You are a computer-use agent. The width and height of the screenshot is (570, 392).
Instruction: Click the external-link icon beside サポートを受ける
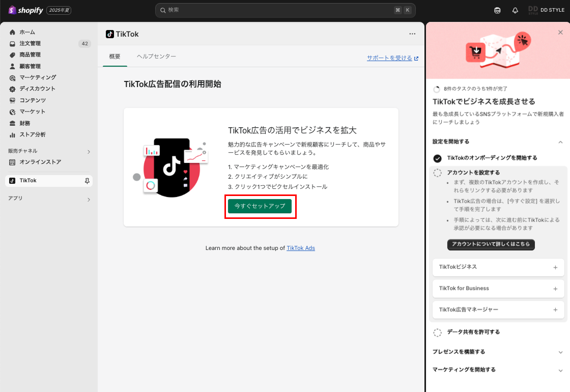pyautogui.click(x=416, y=58)
